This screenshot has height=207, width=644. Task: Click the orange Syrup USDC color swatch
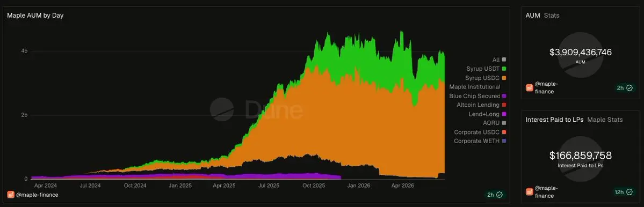504,78
